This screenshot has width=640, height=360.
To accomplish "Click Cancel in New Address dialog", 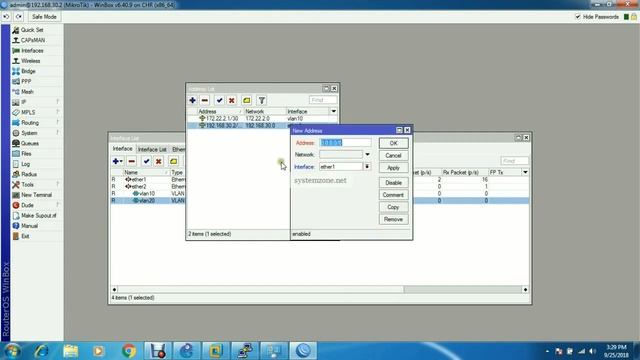I will (393, 156).
